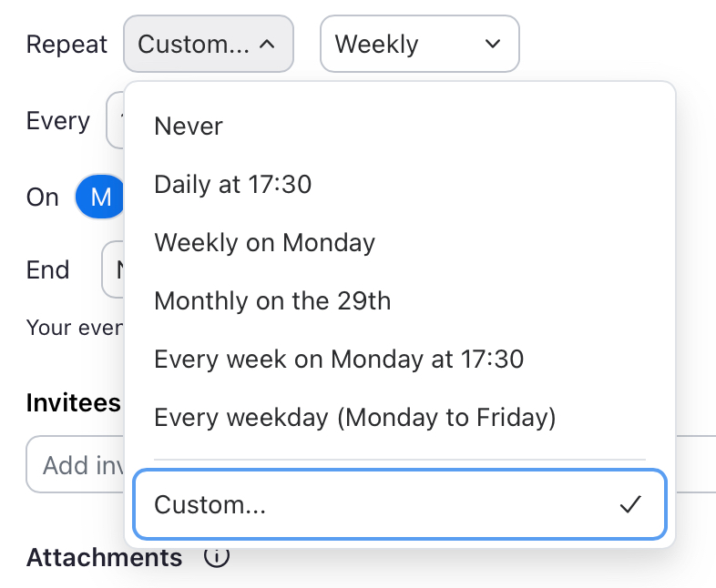Click the Every interval number field
The image size is (716, 588).
115,121
